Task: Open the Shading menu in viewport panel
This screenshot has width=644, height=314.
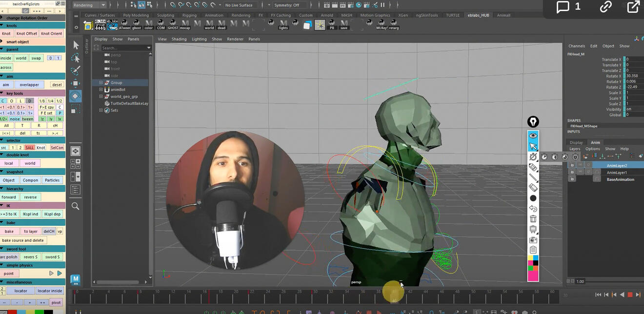Action: pos(179,39)
